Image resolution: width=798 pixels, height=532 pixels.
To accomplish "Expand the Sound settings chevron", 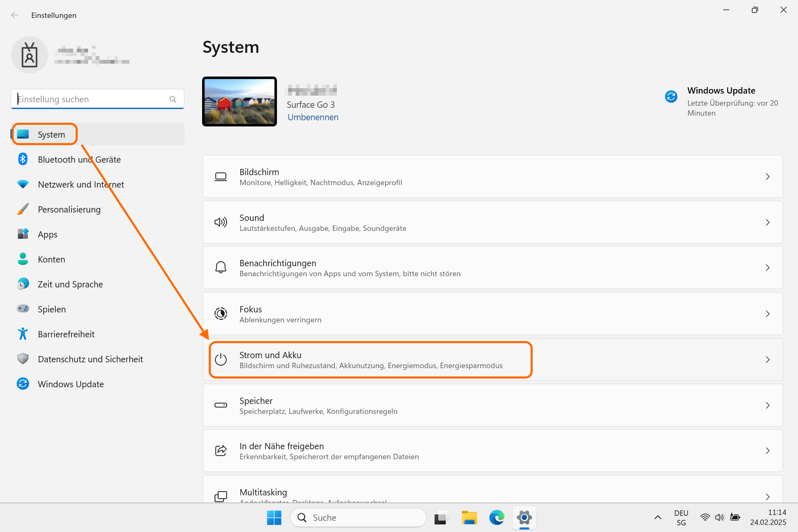I will point(767,223).
